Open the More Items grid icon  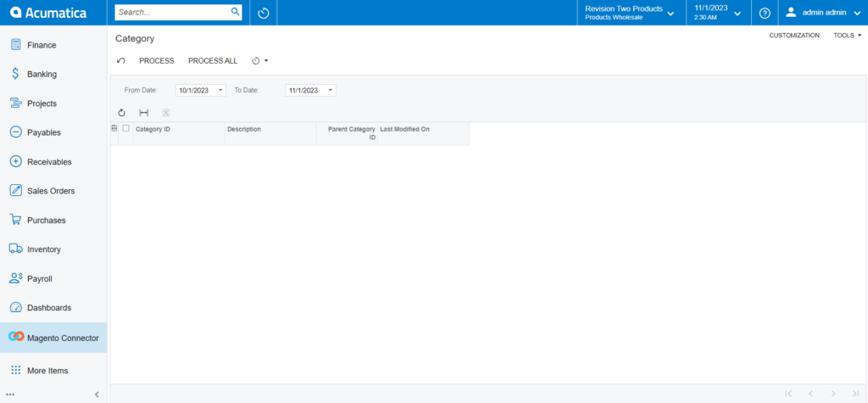16,370
